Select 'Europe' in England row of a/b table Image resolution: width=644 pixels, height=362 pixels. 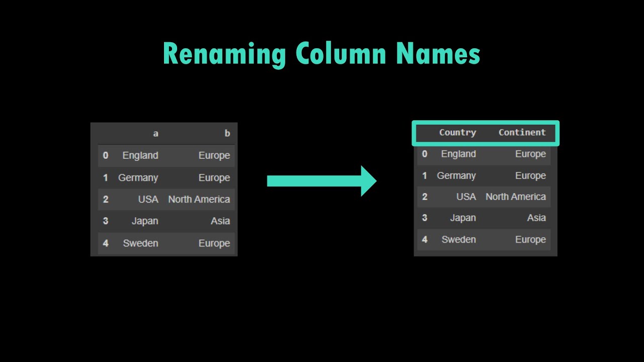point(214,155)
